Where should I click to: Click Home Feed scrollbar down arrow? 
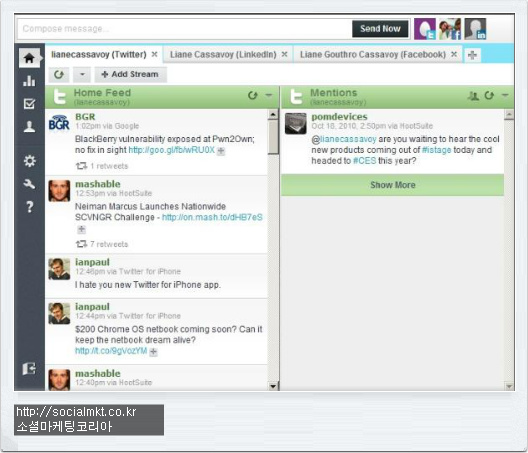[x=273, y=386]
